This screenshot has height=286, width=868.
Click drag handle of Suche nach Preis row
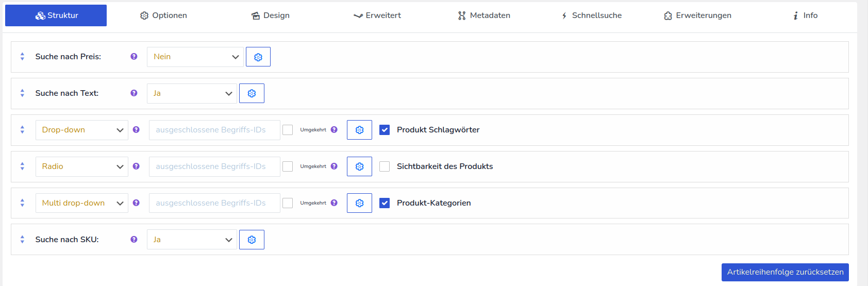point(22,57)
